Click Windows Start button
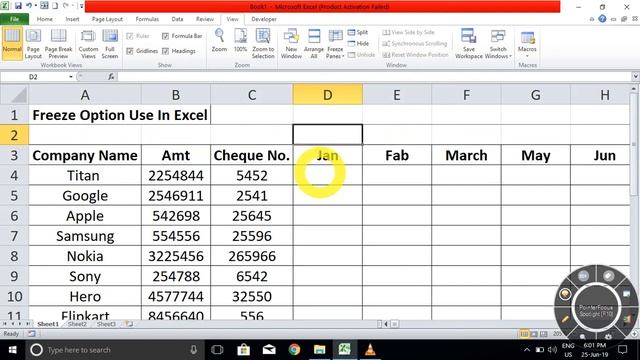Screen dimensions: 640x360 coord(13,350)
